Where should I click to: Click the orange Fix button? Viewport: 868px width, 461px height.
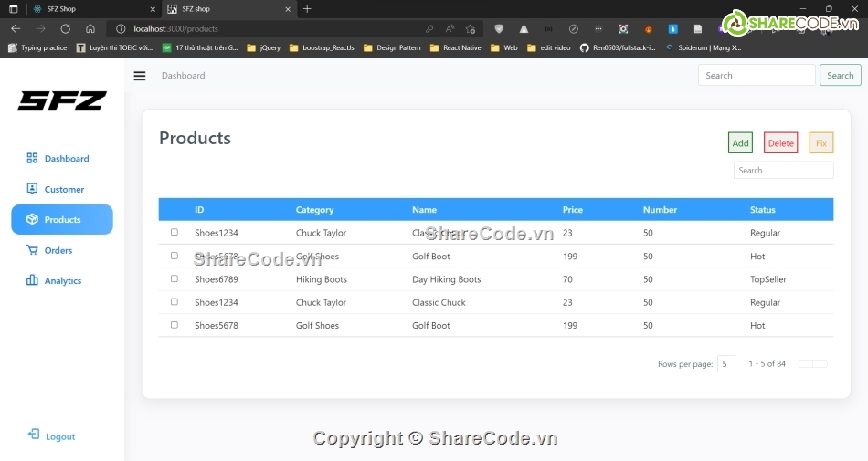pos(820,143)
